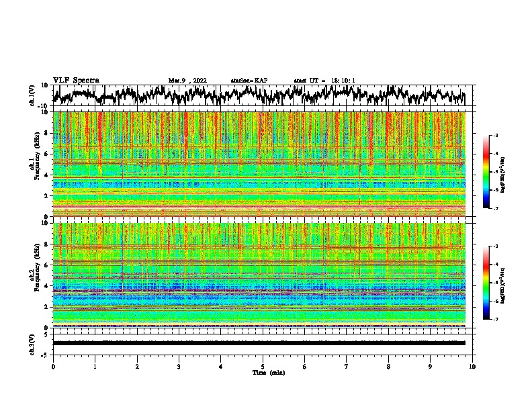Image resolution: width=532 pixels, height=411 pixels.
Task: Click the ch.1 voltage waveform trace
Action: pos(259,95)
